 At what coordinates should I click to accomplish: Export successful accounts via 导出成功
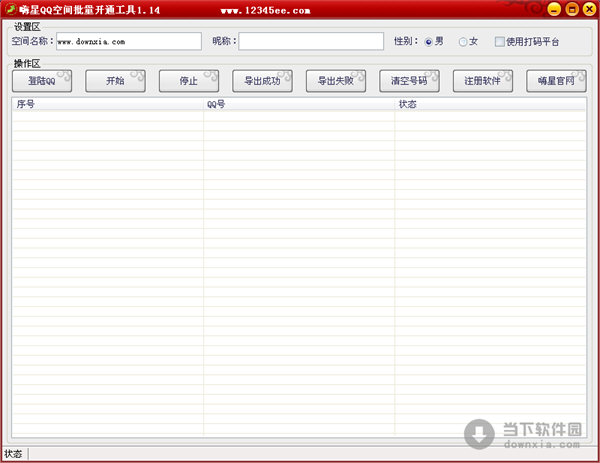(262, 81)
